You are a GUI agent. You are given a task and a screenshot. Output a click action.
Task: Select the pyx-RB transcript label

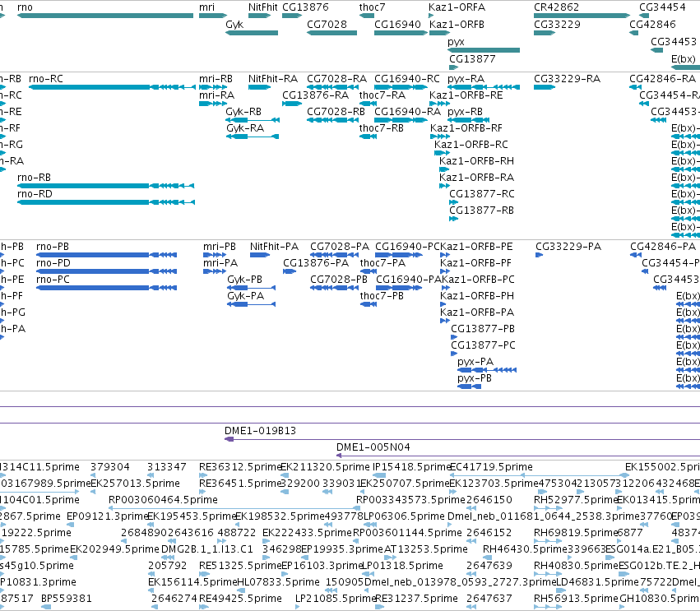point(466,112)
